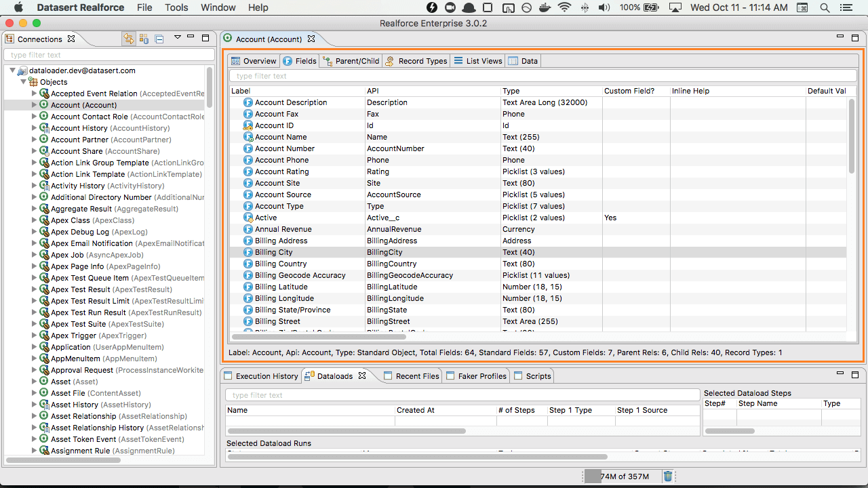868x488 pixels.
Task: Click the Wi-Fi icon in menu bar
Action: [564, 7]
